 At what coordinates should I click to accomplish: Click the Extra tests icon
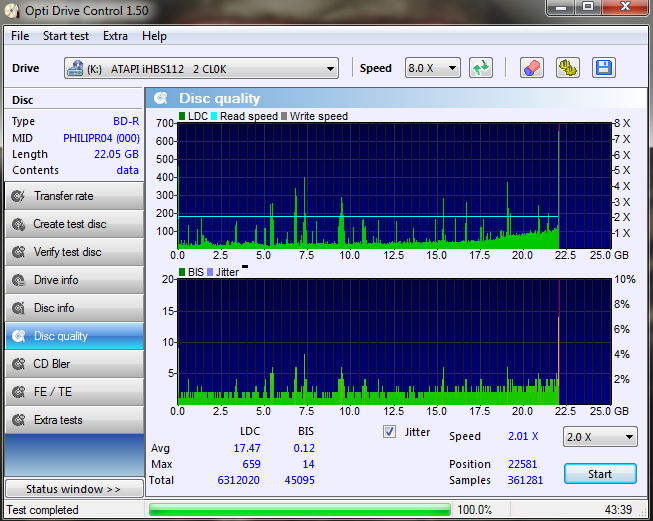(18, 420)
